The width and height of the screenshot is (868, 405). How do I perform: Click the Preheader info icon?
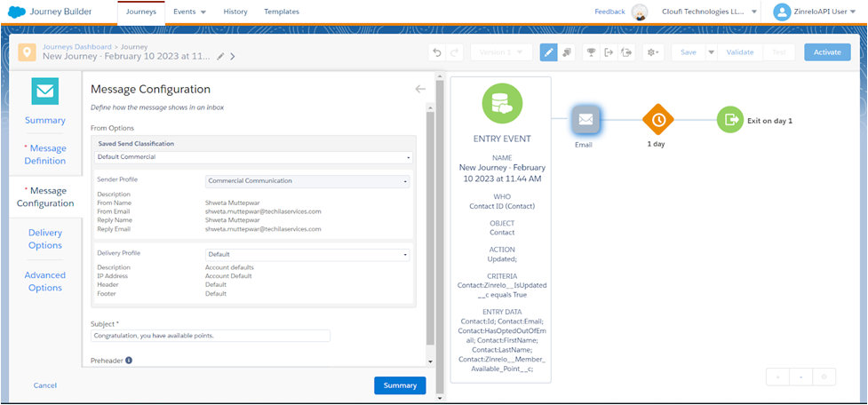(129, 361)
